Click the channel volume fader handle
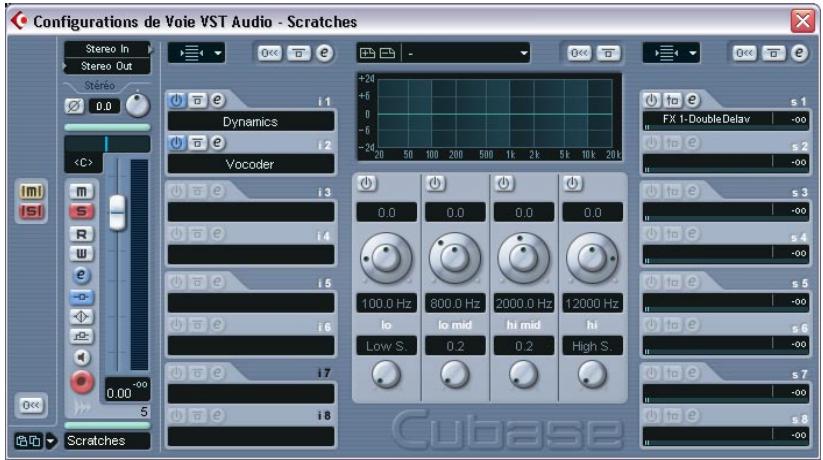 click(117, 213)
